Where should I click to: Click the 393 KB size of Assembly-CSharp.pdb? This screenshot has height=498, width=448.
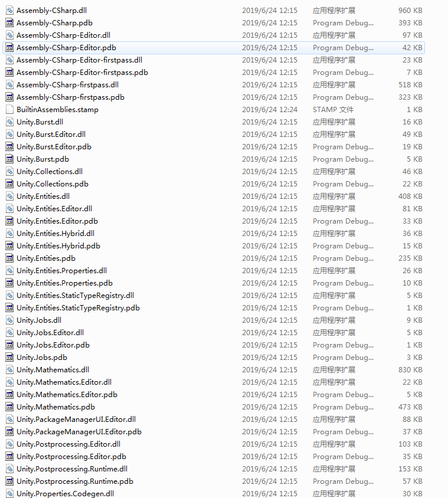[410, 23]
